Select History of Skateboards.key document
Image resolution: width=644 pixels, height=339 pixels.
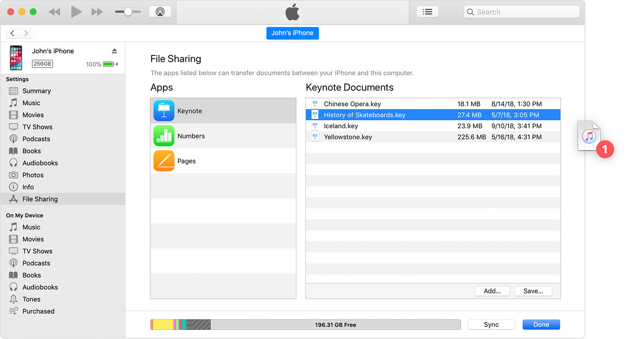coord(433,115)
